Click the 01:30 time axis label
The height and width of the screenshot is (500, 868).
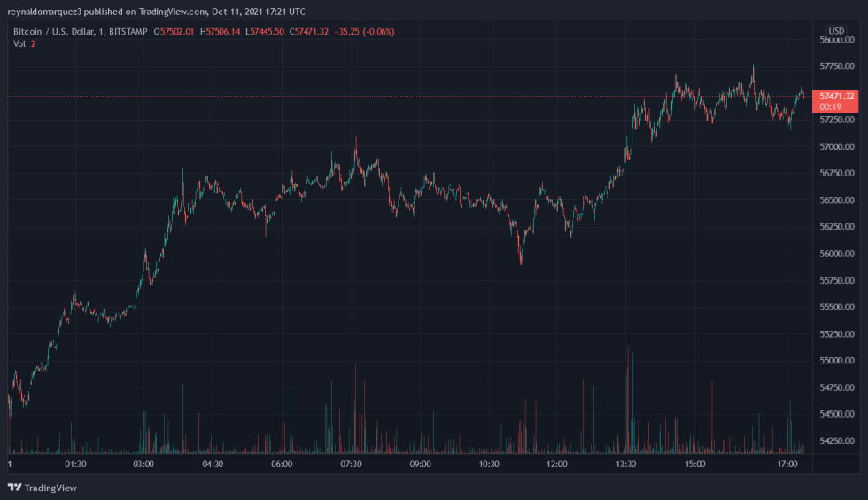(x=75, y=465)
